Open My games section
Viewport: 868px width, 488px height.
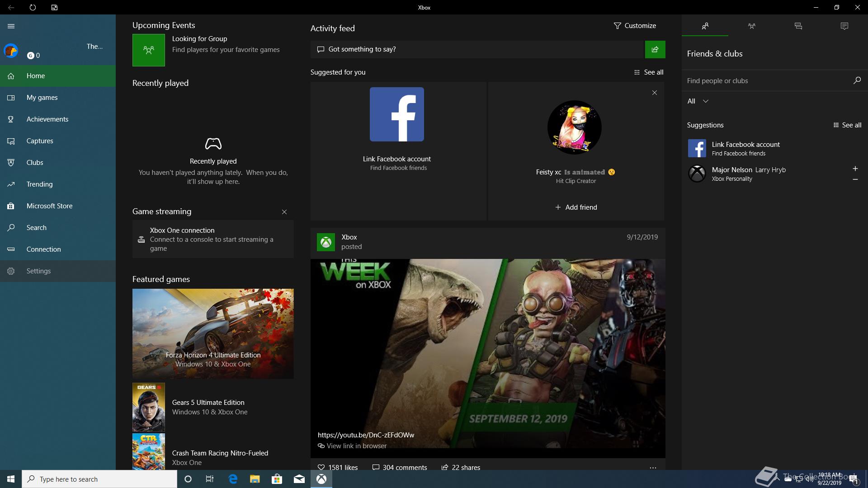58,98
